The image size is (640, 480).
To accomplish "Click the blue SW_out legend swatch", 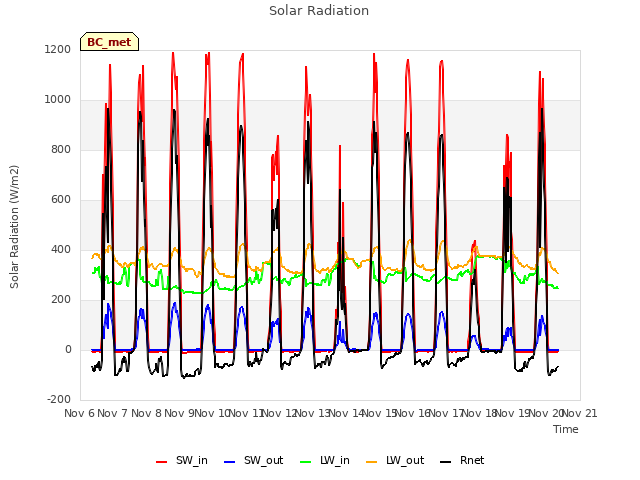I will coord(230,462).
